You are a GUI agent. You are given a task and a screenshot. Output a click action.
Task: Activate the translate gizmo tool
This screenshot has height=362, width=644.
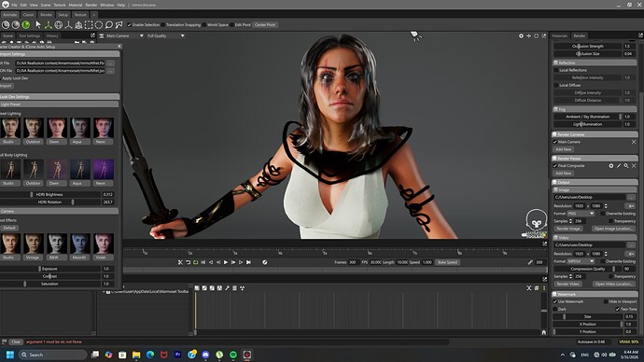coord(48,24)
